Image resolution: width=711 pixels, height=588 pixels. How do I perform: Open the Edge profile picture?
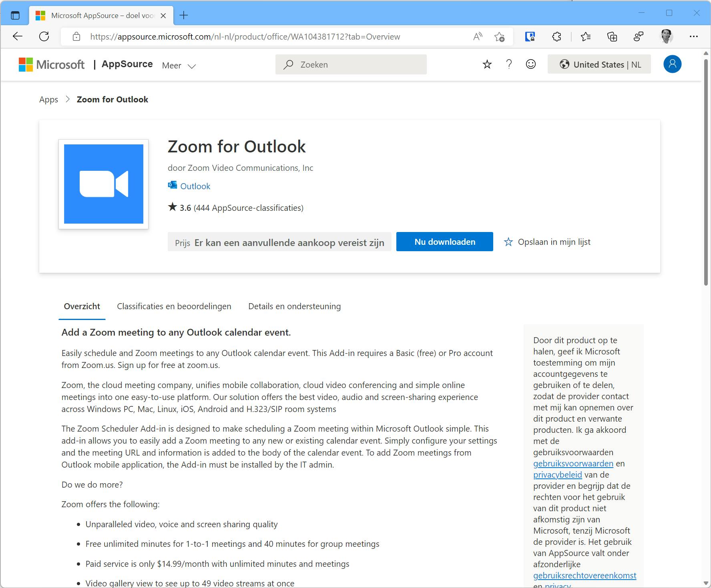click(x=667, y=36)
